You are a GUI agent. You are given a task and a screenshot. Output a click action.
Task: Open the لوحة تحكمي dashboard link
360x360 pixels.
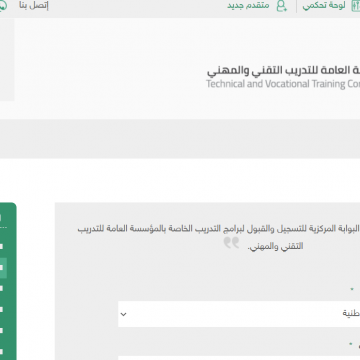(324, 6)
